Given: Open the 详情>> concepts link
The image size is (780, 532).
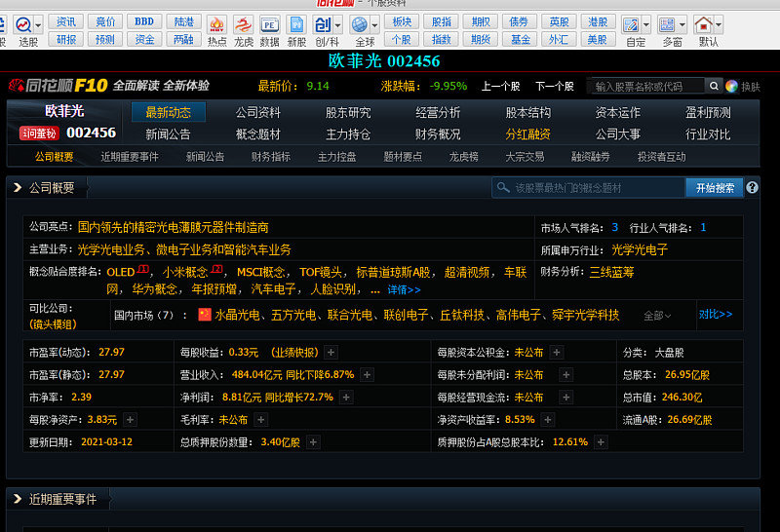Looking at the screenshot, I should click(x=404, y=289).
